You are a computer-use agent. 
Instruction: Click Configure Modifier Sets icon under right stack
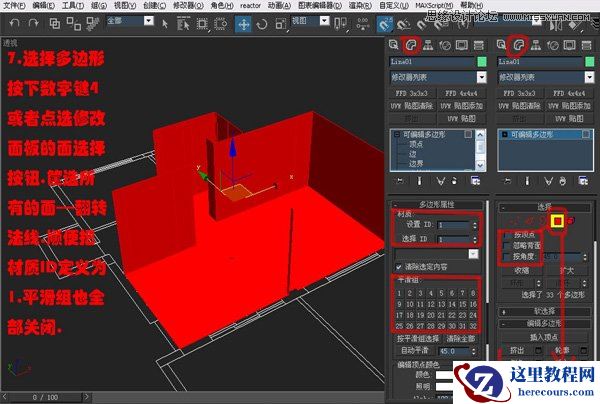point(583,181)
